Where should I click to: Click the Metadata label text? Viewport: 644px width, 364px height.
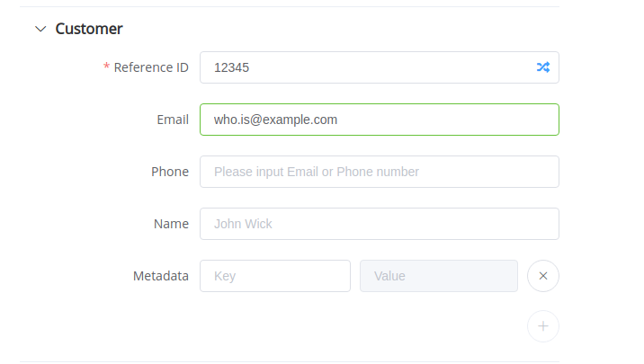(x=161, y=276)
